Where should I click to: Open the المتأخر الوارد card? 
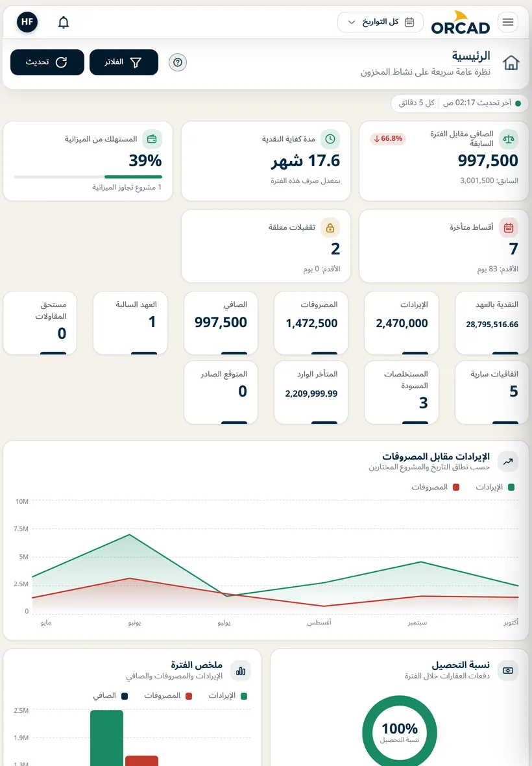tap(311, 392)
